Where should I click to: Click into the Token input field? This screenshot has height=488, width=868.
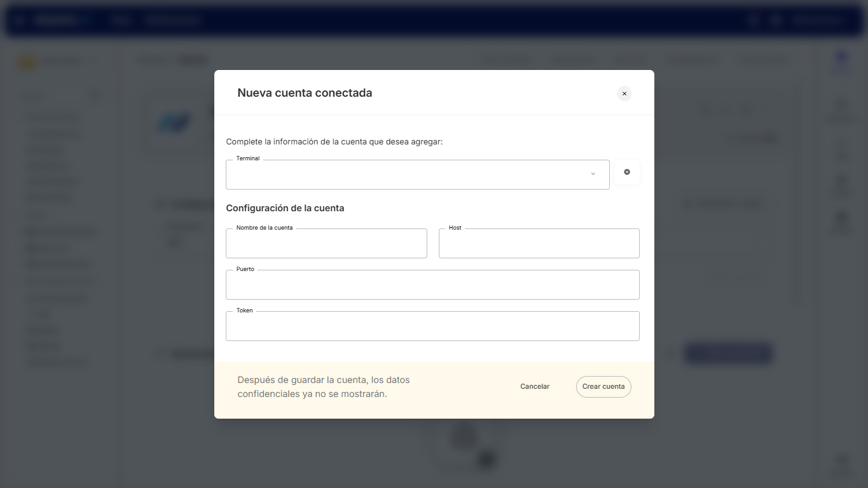(432, 326)
